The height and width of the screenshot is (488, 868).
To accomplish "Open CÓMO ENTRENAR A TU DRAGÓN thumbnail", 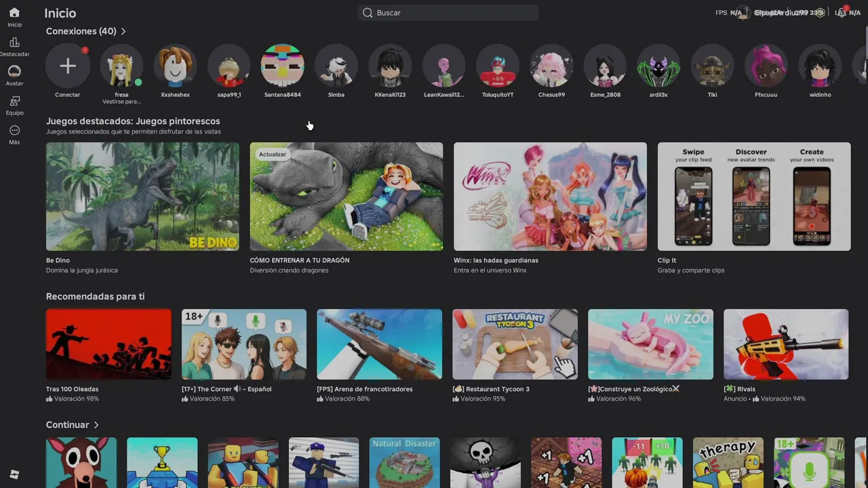I will [347, 197].
